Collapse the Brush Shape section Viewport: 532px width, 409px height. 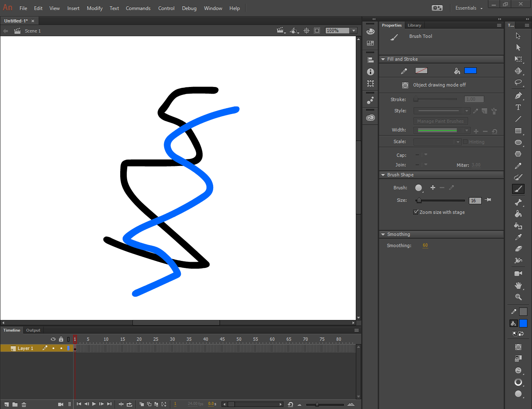383,175
